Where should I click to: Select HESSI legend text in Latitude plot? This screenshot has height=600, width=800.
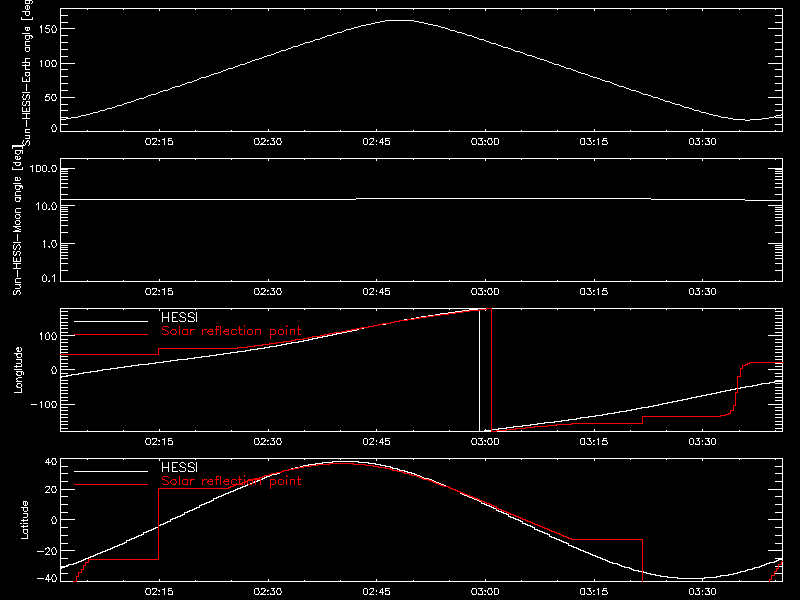point(179,467)
